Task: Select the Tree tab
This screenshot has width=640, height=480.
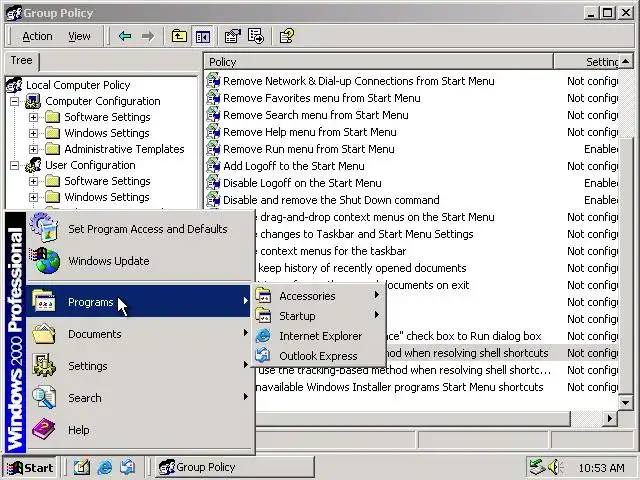Action: coord(21,60)
